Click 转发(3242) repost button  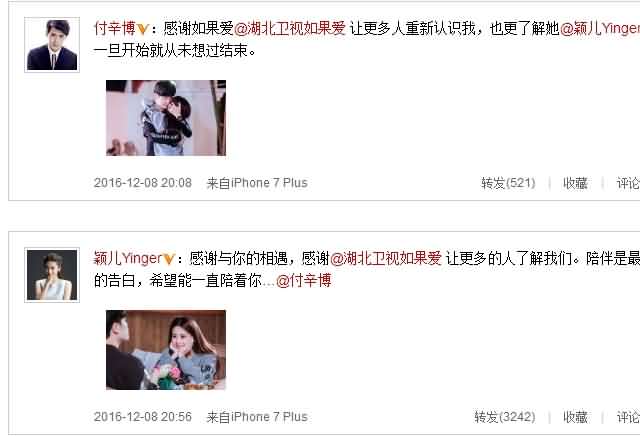point(504,417)
